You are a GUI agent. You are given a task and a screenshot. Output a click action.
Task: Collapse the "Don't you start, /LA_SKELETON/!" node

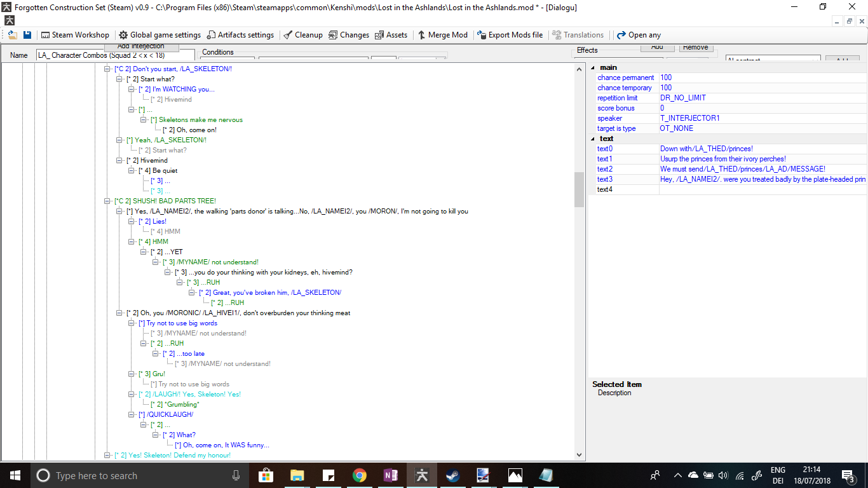107,69
